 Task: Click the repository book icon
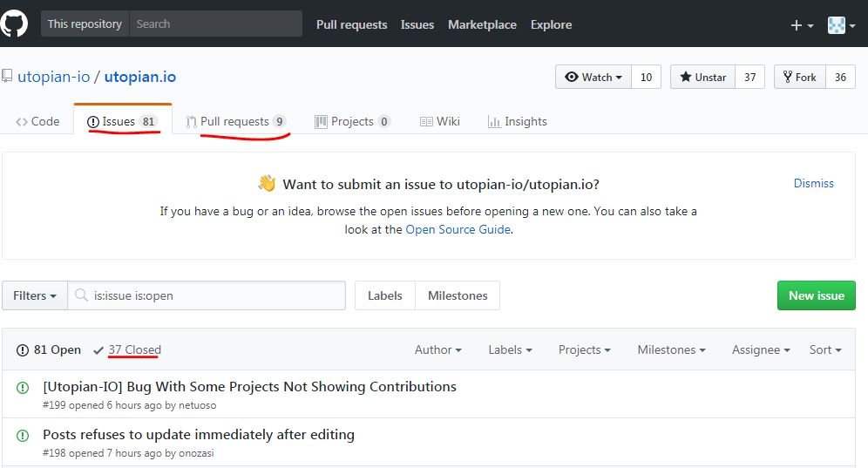7,76
